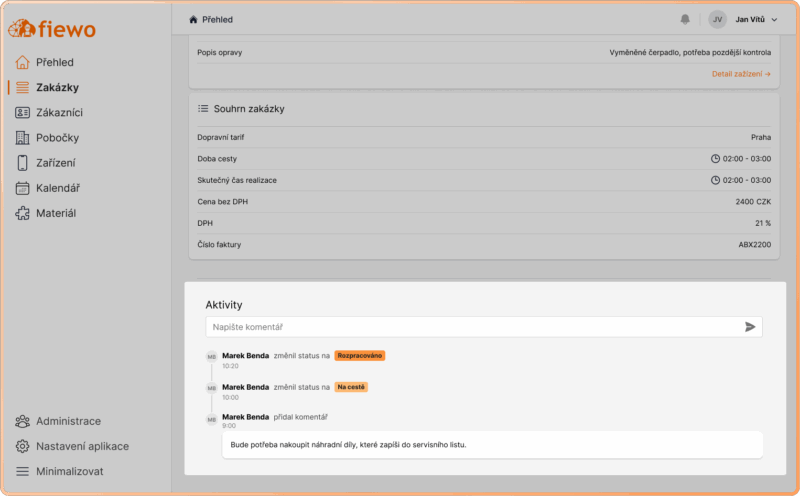Click the Na cestě status badge

coord(351,387)
